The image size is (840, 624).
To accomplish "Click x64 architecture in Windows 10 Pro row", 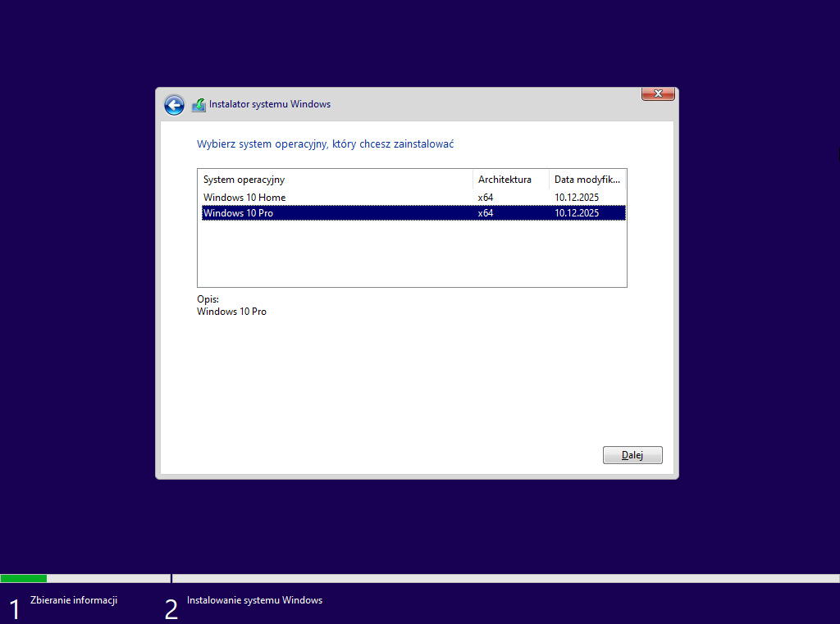I will 486,213.
